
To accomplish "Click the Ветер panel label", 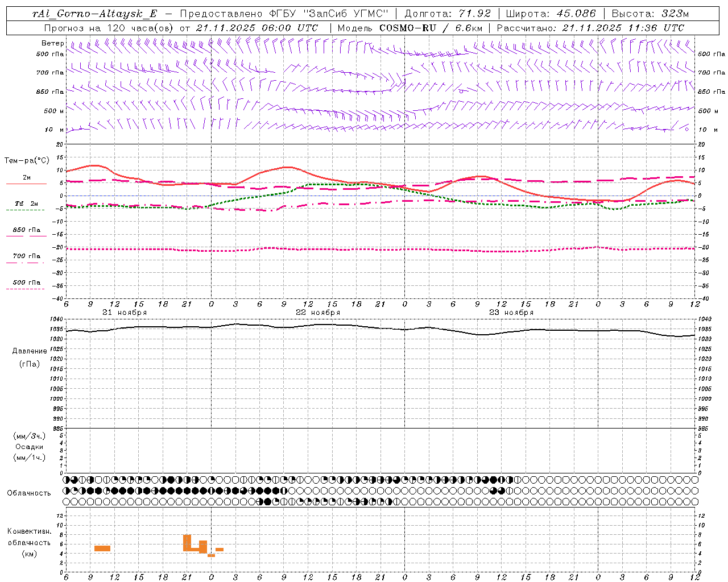I will point(52,43).
